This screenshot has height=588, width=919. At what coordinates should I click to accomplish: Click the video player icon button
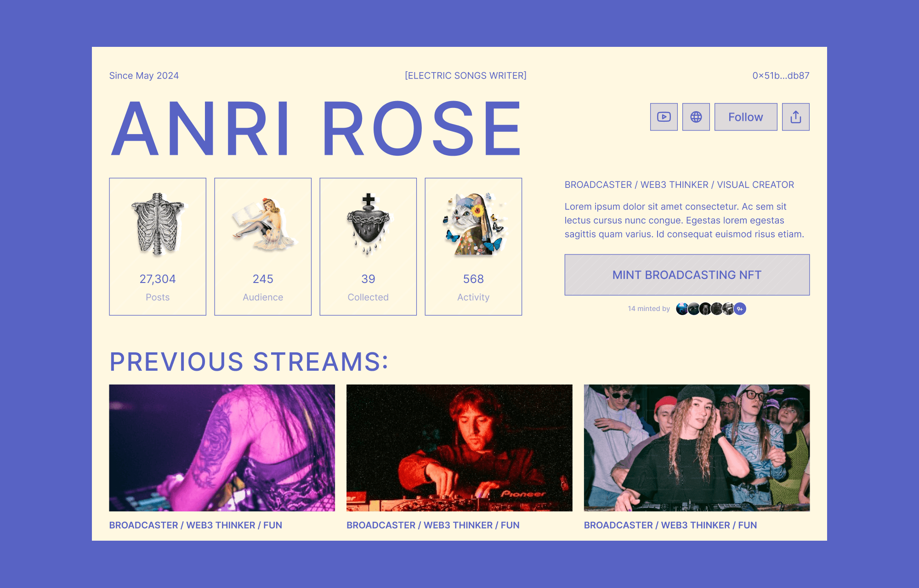click(664, 117)
